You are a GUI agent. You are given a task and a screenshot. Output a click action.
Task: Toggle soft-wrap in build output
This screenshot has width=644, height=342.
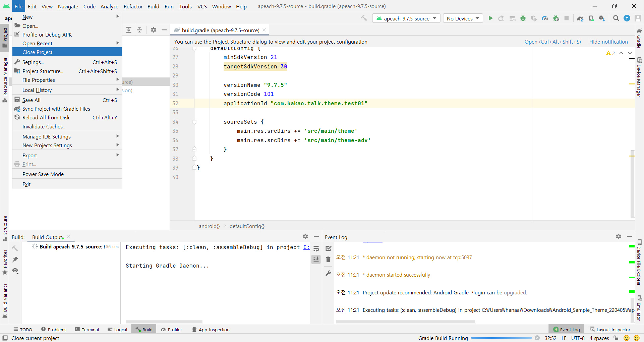click(316, 248)
